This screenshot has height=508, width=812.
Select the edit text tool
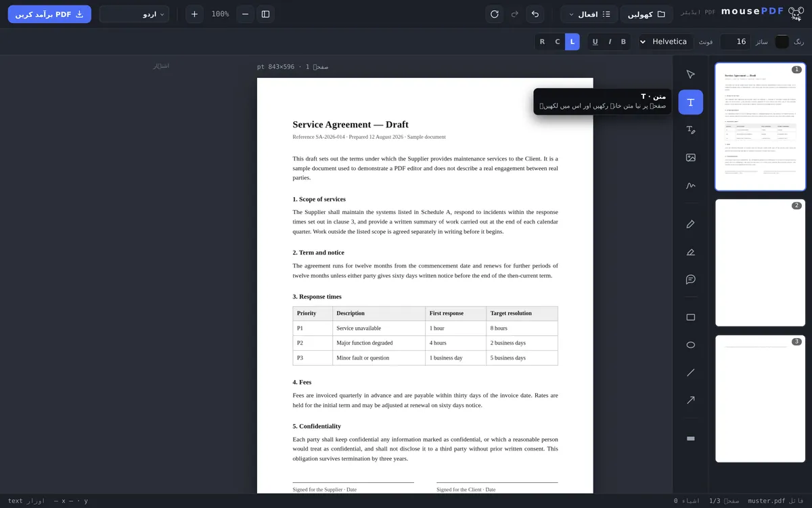690,130
